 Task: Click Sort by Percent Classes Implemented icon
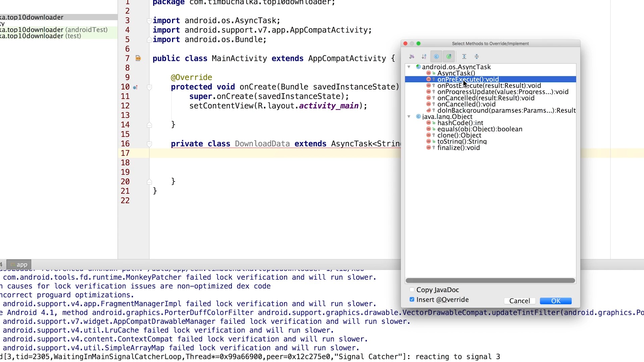(412, 57)
